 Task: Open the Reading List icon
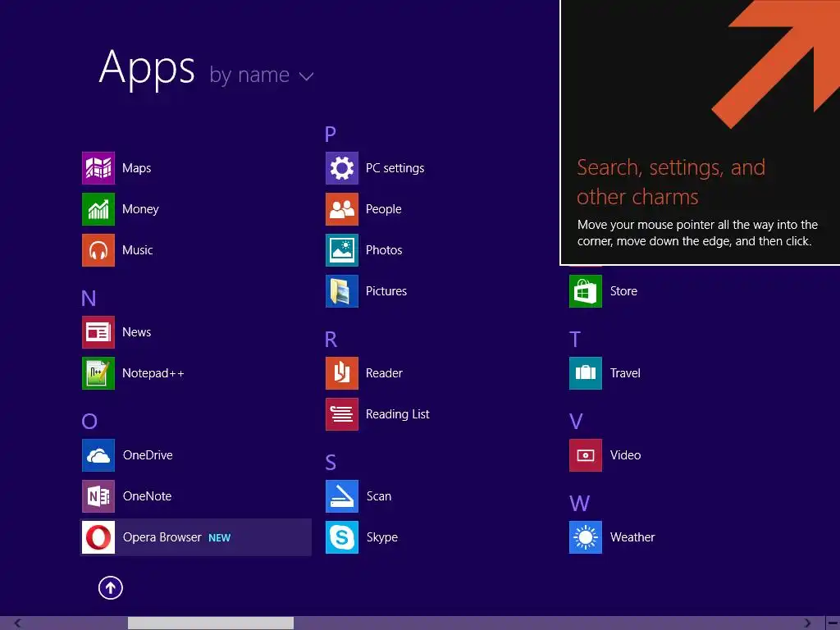click(342, 414)
